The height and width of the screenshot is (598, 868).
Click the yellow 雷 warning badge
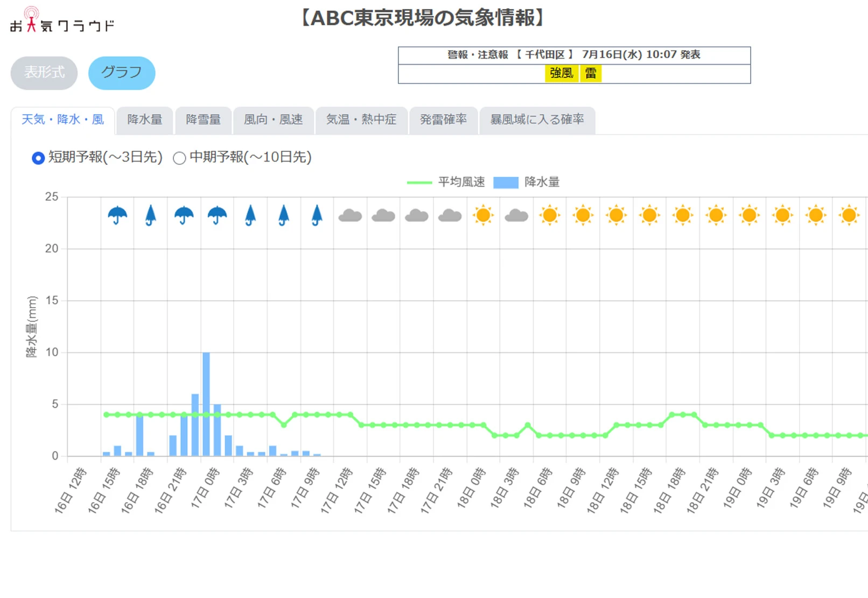click(x=591, y=73)
